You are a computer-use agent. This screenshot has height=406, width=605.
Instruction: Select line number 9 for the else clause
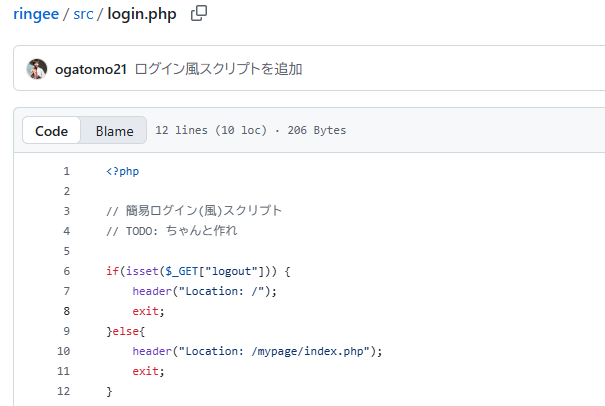point(66,331)
